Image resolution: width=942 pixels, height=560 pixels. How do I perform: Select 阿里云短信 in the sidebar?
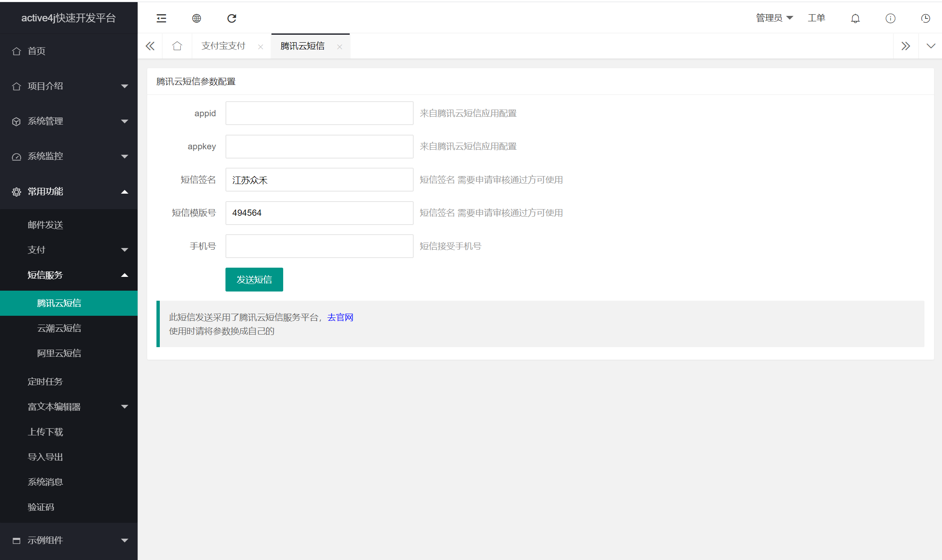pyautogui.click(x=59, y=353)
